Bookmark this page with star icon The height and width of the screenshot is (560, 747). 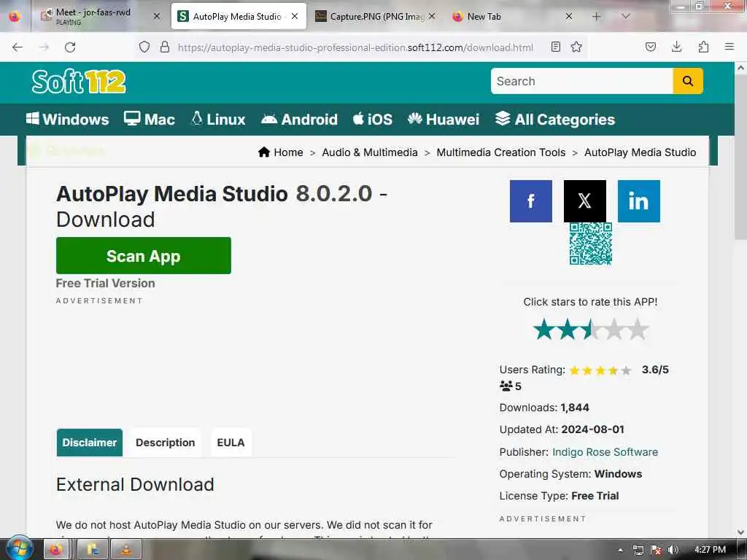coord(576,47)
